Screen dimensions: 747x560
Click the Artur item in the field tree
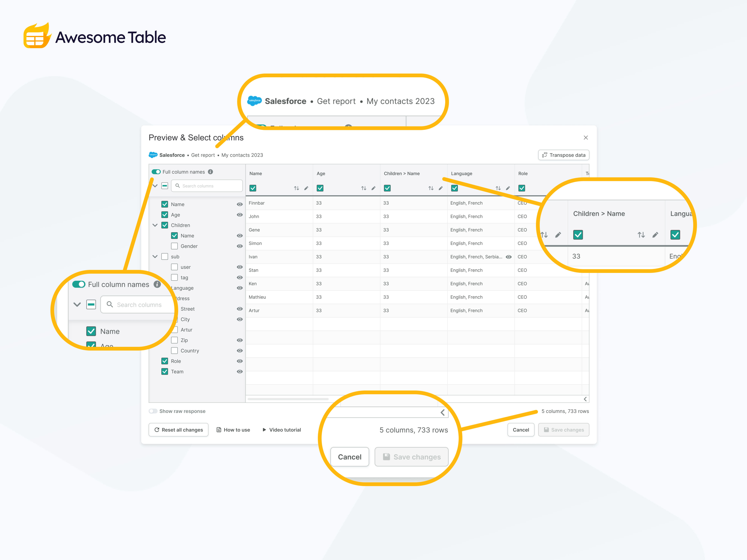(186, 330)
